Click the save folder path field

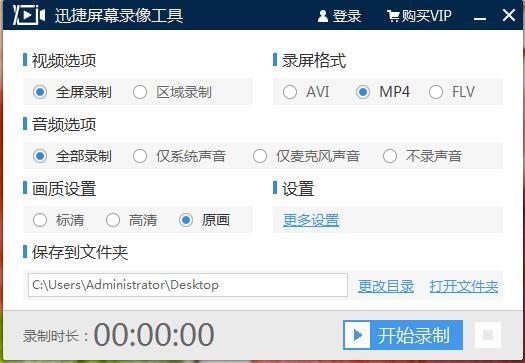(188, 285)
